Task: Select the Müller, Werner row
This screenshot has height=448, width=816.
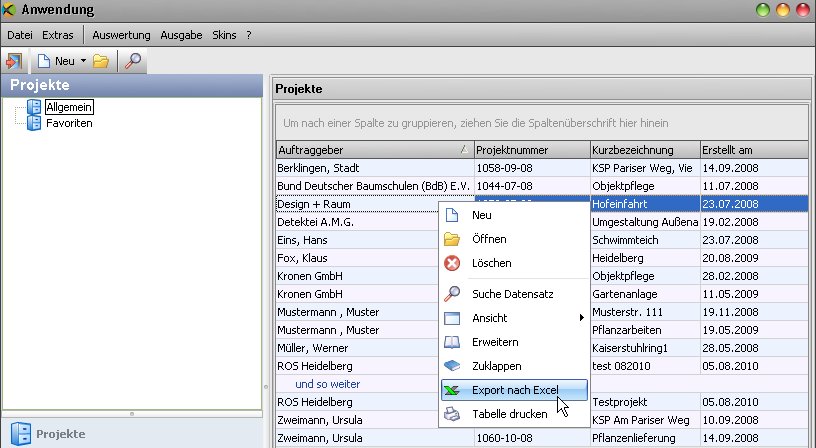Action: coord(542,348)
